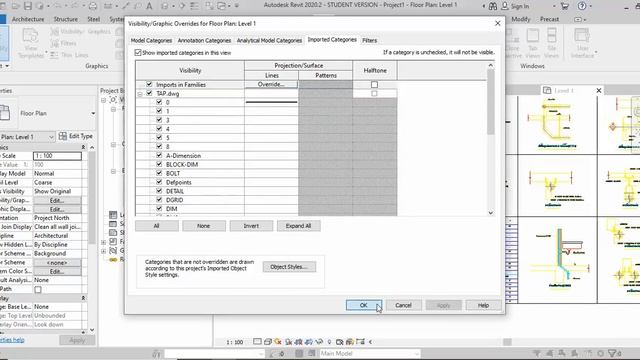Collapse the TAP.dwg tree node
The width and height of the screenshot is (640, 360).
point(140,94)
